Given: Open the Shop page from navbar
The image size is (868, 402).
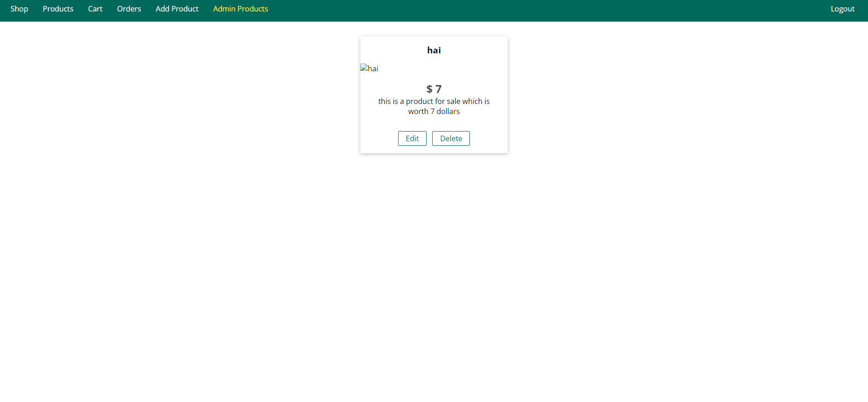Looking at the screenshot, I should [19, 9].
